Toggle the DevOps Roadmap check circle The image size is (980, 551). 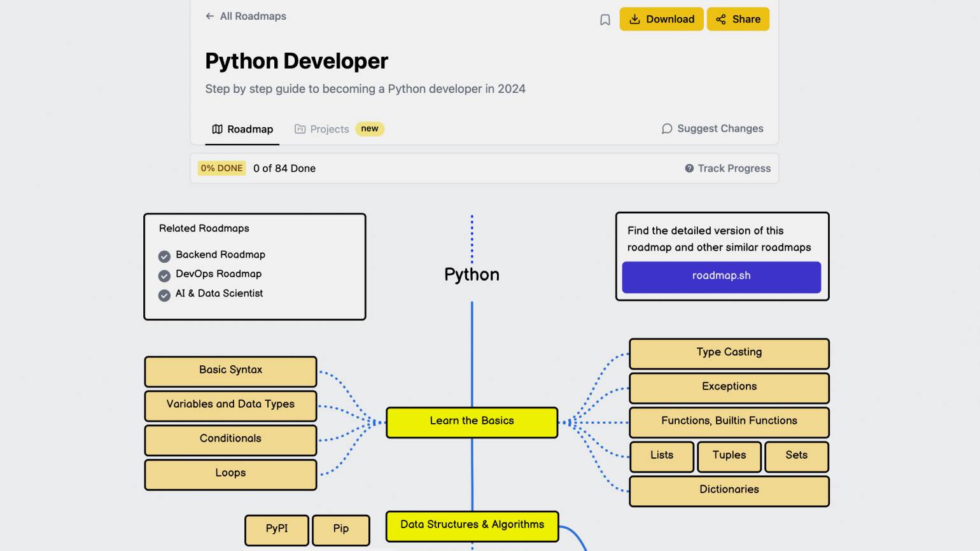(164, 275)
